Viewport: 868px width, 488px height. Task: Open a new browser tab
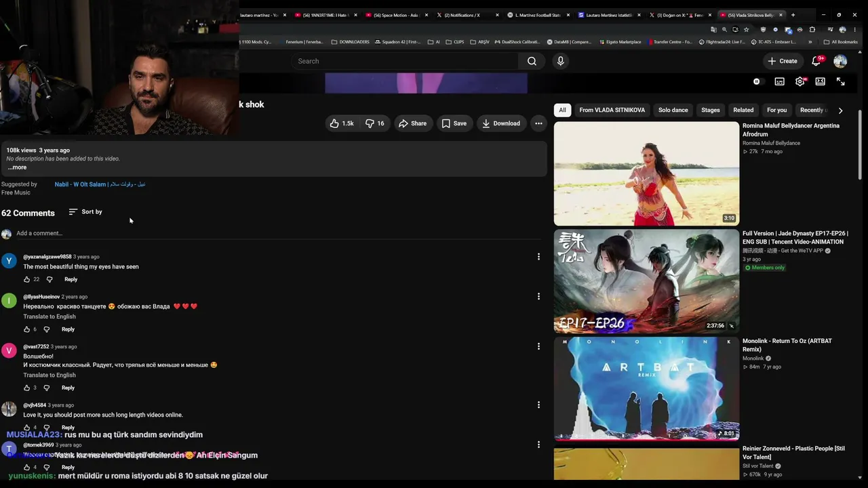[793, 15]
